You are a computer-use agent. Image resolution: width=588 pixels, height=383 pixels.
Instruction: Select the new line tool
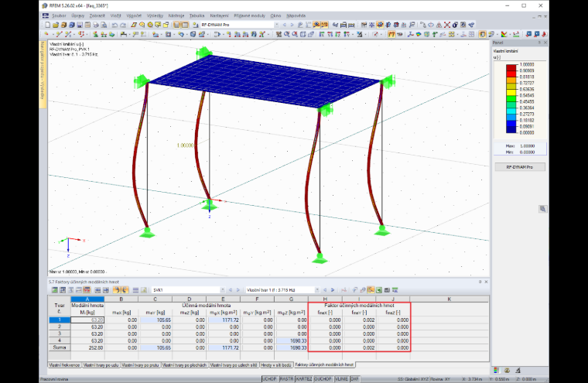60,34
